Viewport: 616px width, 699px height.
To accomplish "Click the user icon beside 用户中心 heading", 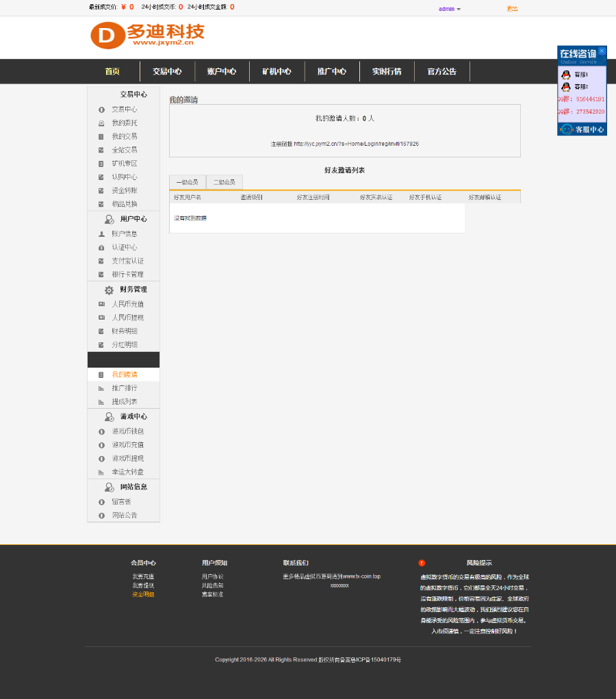I will 110,219.
